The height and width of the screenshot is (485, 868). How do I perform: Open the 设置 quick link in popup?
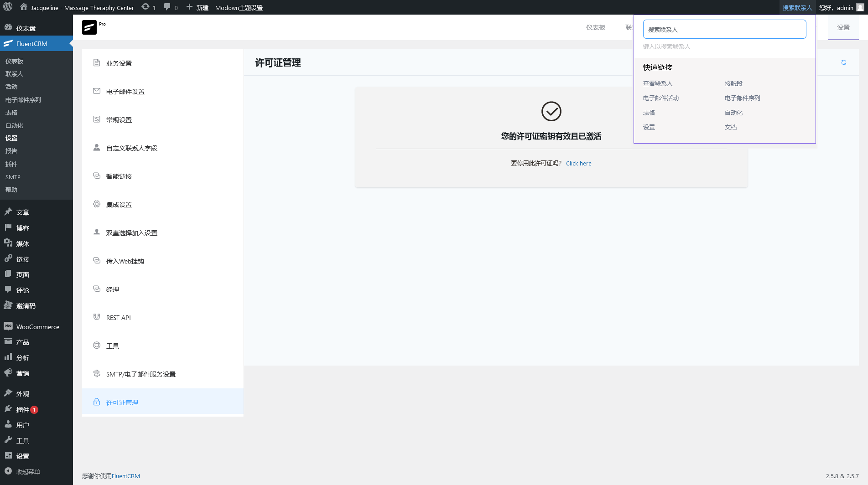(x=649, y=127)
